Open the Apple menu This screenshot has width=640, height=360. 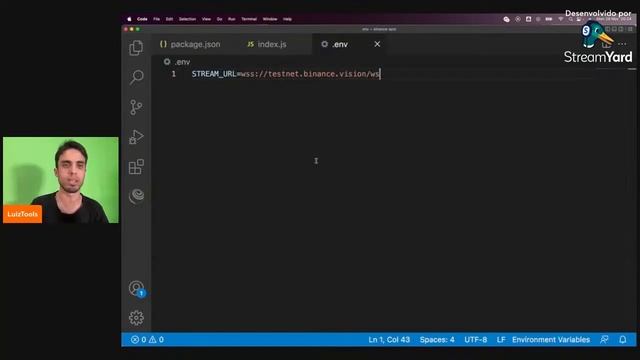tap(129, 19)
